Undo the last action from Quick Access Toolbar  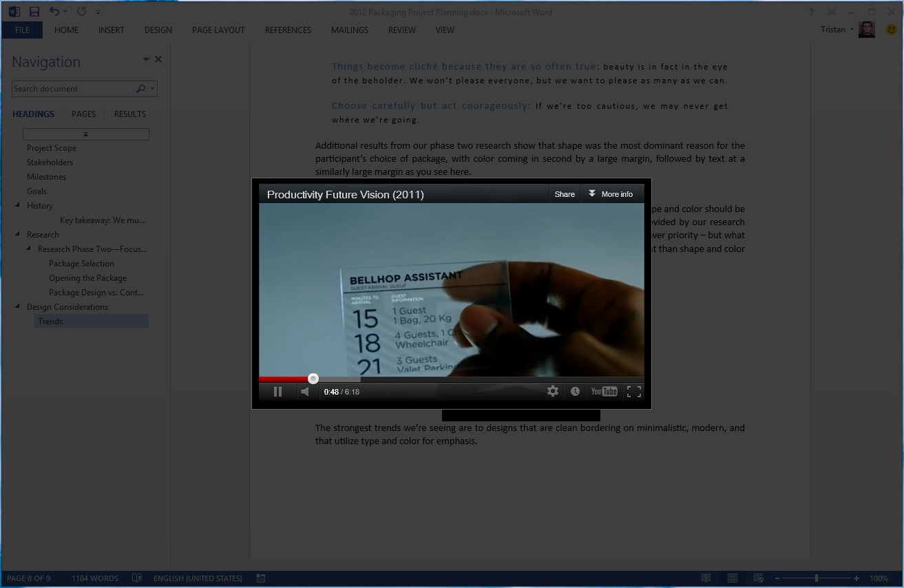pyautogui.click(x=53, y=11)
